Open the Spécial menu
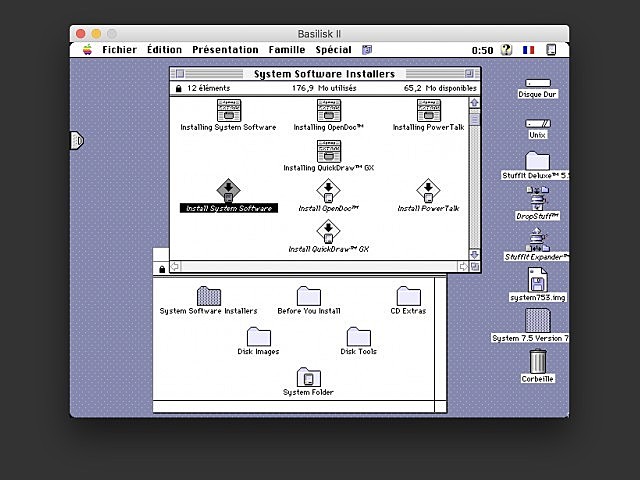The image size is (640, 480). tap(333, 50)
